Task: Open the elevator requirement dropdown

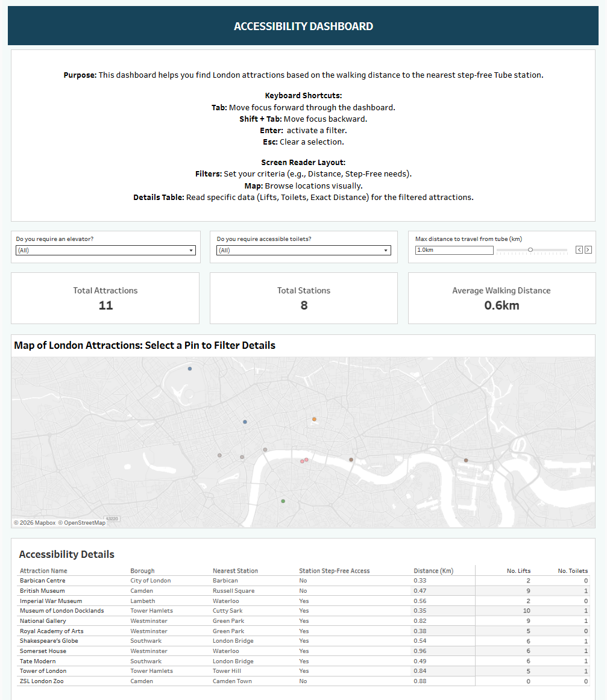Action: [x=105, y=250]
